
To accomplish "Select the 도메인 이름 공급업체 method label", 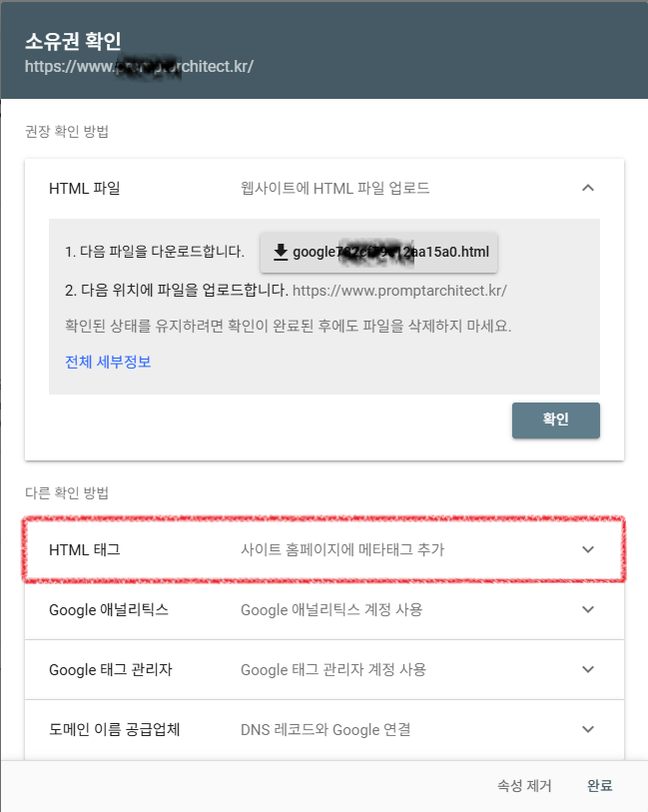I will [x=115, y=729].
